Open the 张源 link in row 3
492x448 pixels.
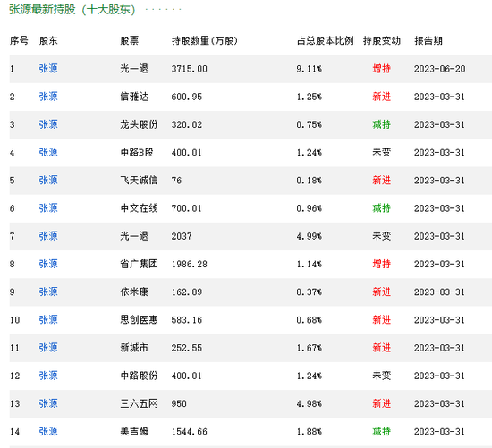click(48, 124)
